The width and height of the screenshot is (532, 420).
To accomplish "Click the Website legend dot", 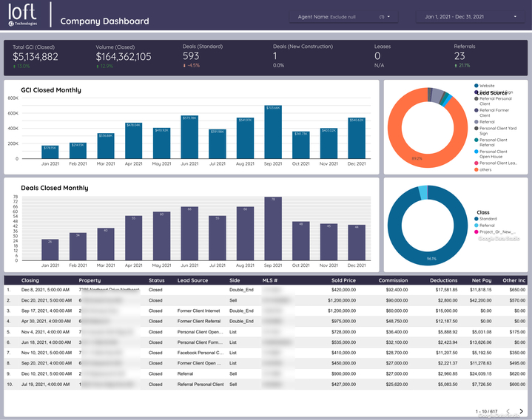I will pyautogui.click(x=477, y=85).
